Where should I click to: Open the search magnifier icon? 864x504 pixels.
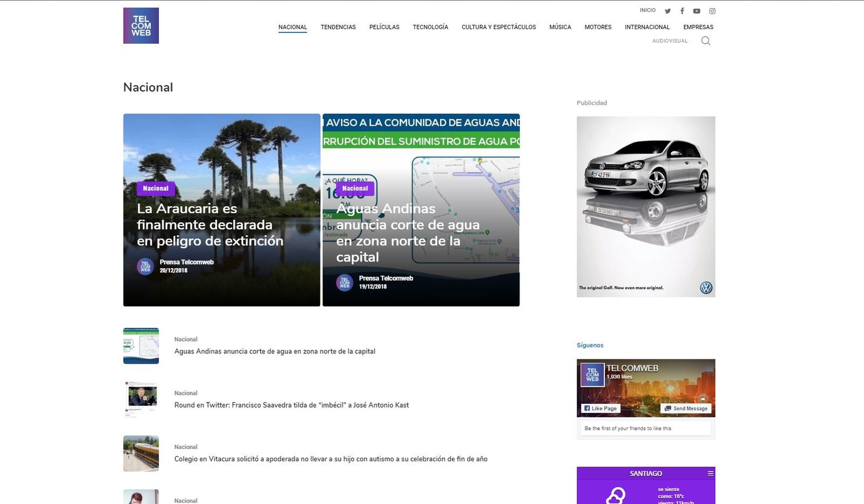tap(705, 41)
